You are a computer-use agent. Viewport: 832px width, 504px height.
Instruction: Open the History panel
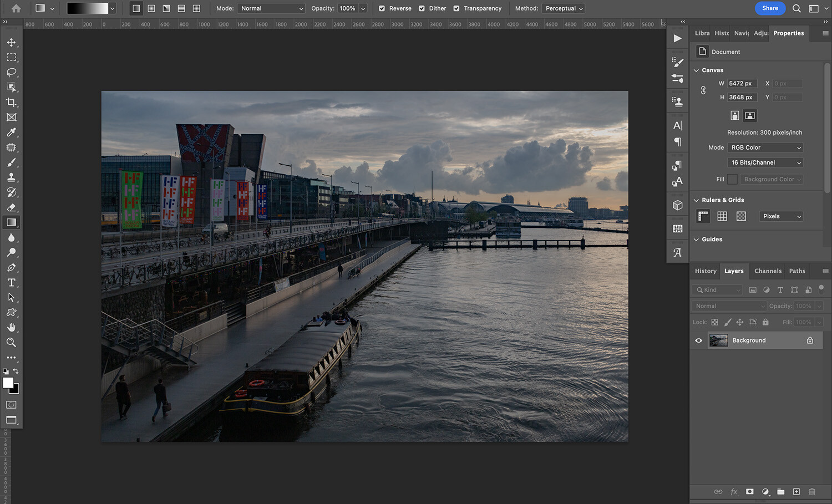(705, 271)
